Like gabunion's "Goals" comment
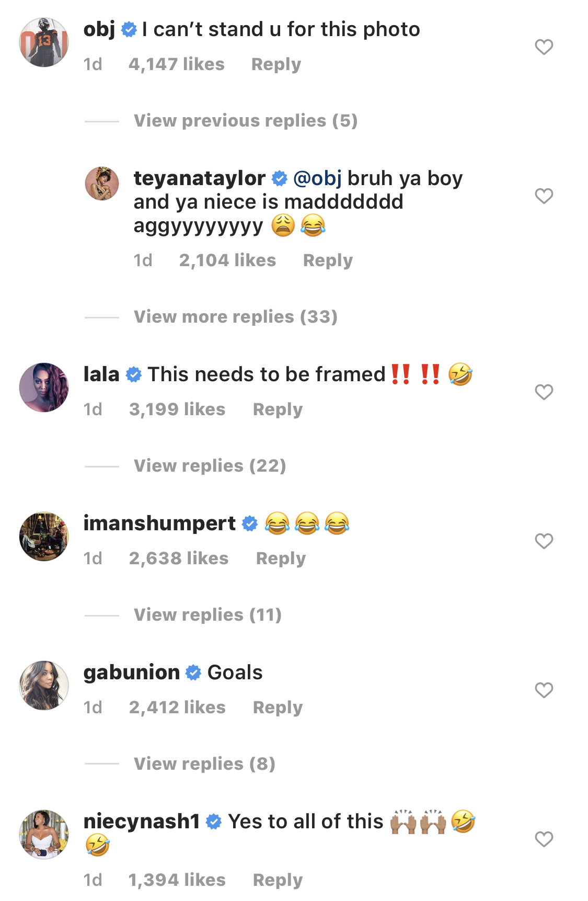The width and height of the screenshot is (588, 901). tap(544, 690)
